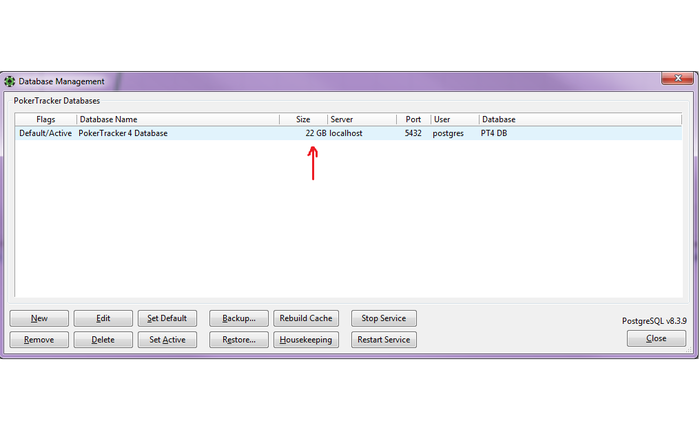Screen dimensions: 700x435
Task: Delete the selected database
Action: pyautogui.click(x=103, y=339)
